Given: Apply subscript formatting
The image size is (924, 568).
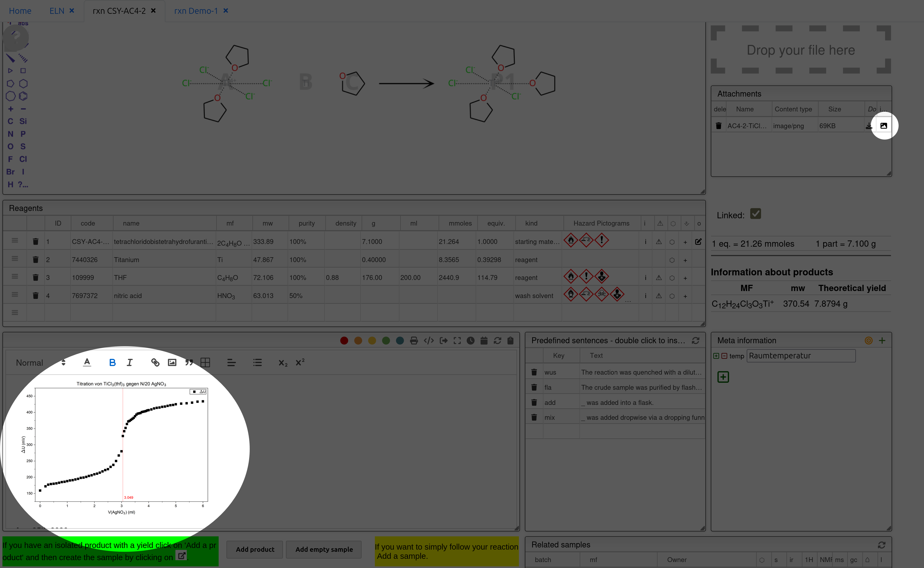Looking at the screenshot, I should pos(283,363).
